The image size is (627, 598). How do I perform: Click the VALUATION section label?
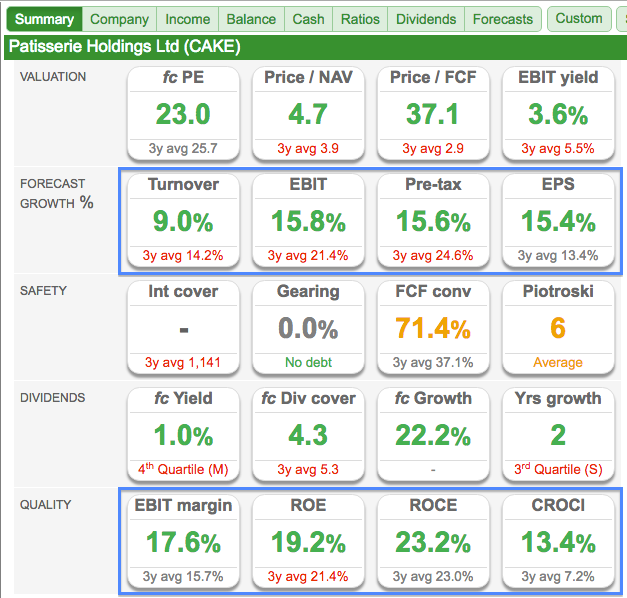tap(53, 76)
